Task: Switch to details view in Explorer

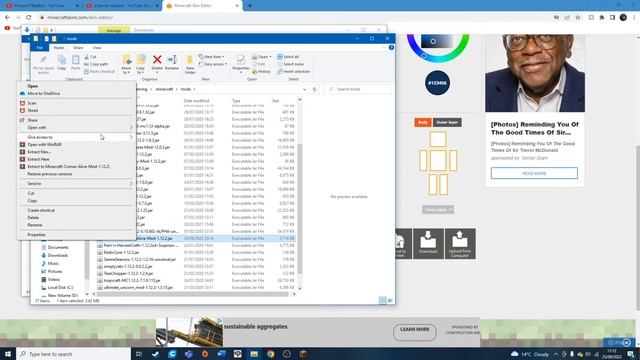Action: click(x=382, y=300)
